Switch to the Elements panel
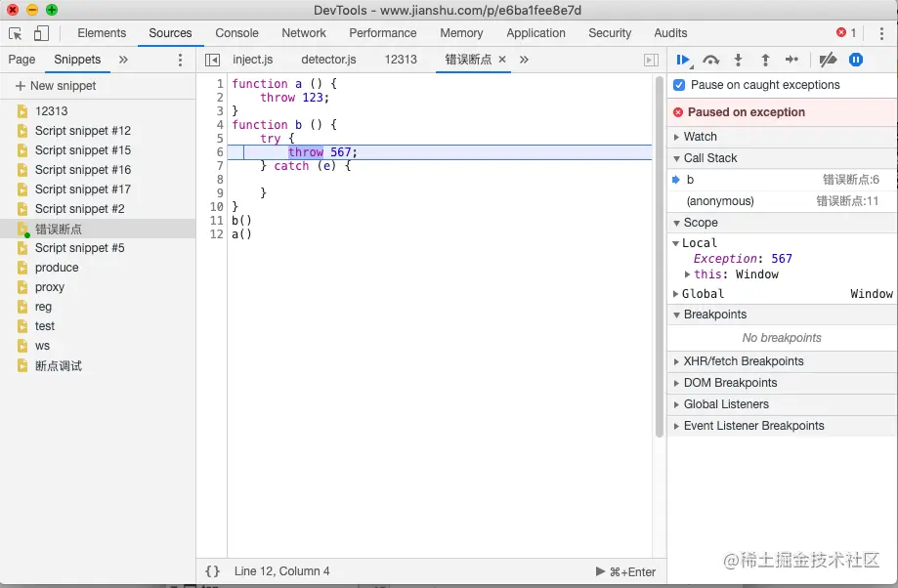This screenshot has width=898, height=588. click(102, 33)
